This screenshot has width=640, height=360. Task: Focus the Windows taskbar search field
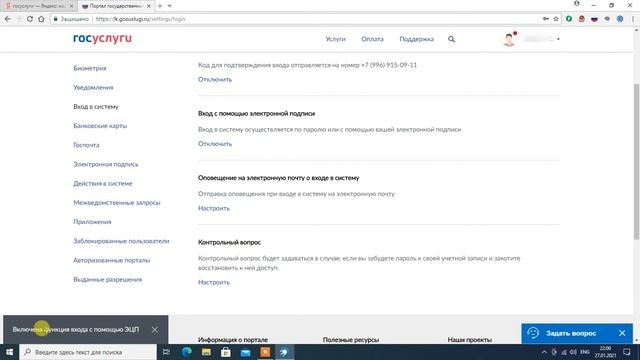(x=88, y=352)
